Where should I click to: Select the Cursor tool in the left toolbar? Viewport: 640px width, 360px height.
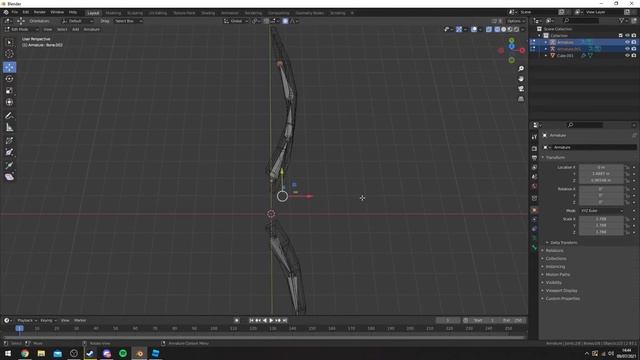tap(9, 54)
